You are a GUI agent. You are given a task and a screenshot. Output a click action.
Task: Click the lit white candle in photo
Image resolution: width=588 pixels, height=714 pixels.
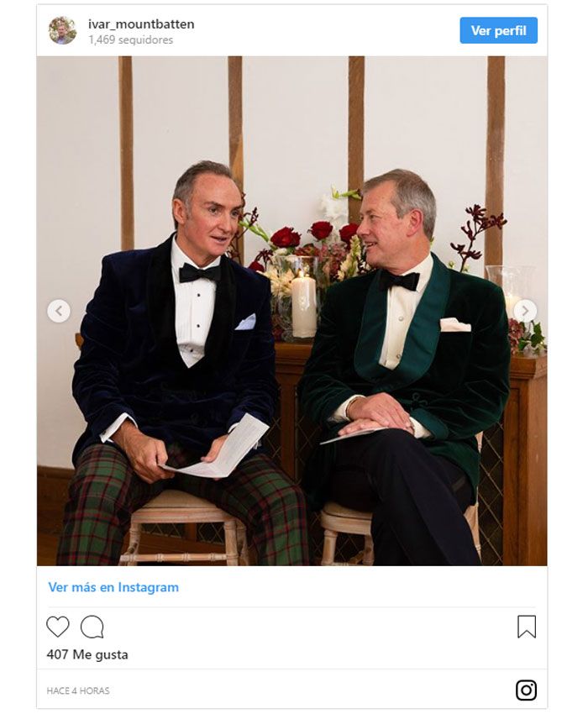pyautogui.click(x=303, y=304)
